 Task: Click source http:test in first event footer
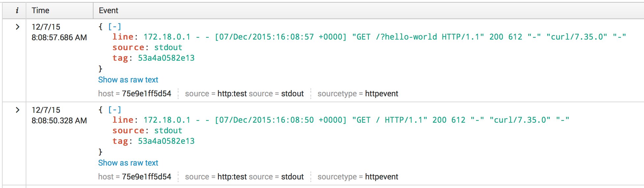click(232, 94)
